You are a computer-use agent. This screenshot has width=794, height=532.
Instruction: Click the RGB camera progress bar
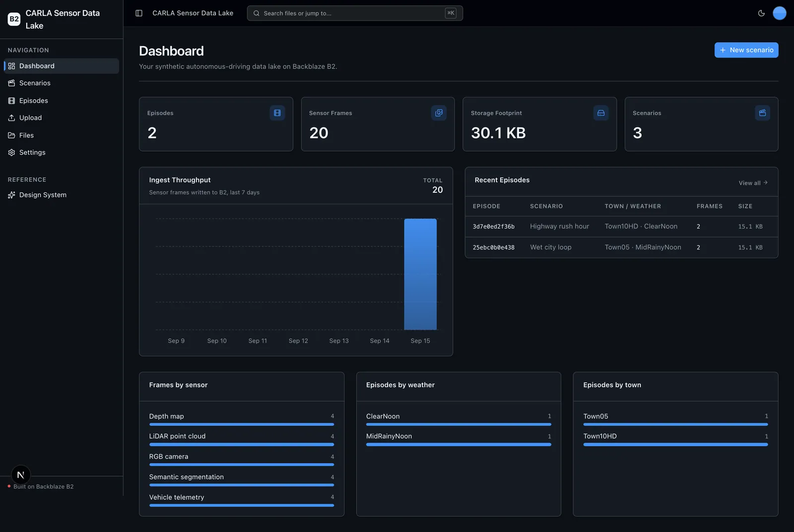[242, 465]
